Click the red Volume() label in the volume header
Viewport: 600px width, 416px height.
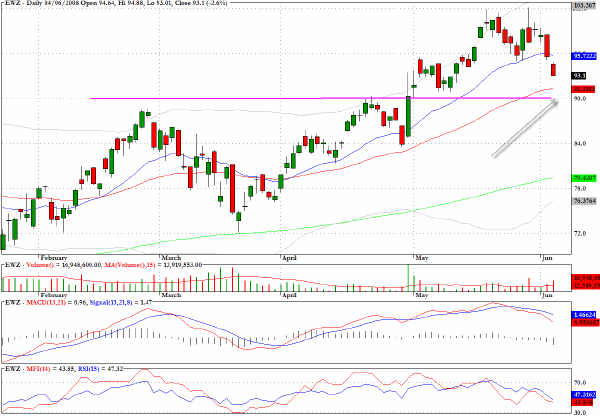[40, 265]
